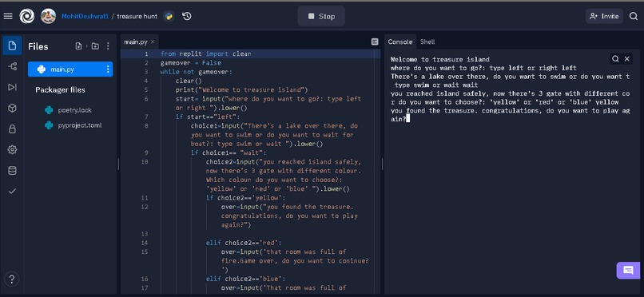Open the Secrets lock sidebar icon
Viewport: 644px width, 297px height.
(x=12, y=129)
